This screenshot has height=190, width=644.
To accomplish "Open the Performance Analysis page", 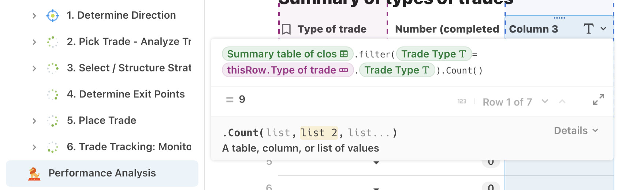I will tap(102, 173).
